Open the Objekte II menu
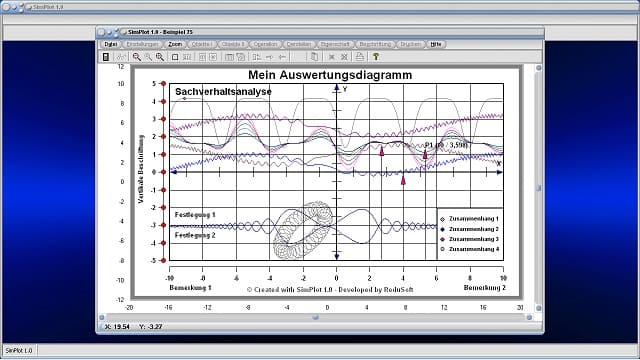The image size is (640, 360). (233, 44)
